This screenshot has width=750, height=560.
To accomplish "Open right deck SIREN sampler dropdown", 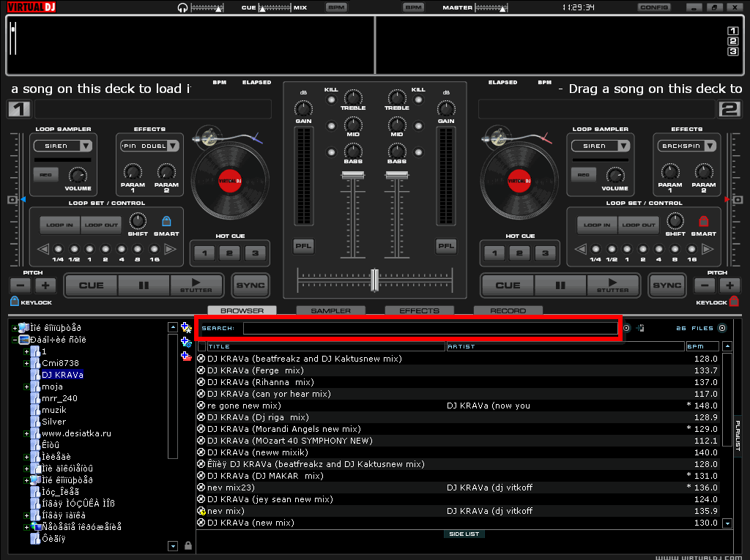I will tap(623, 146).
